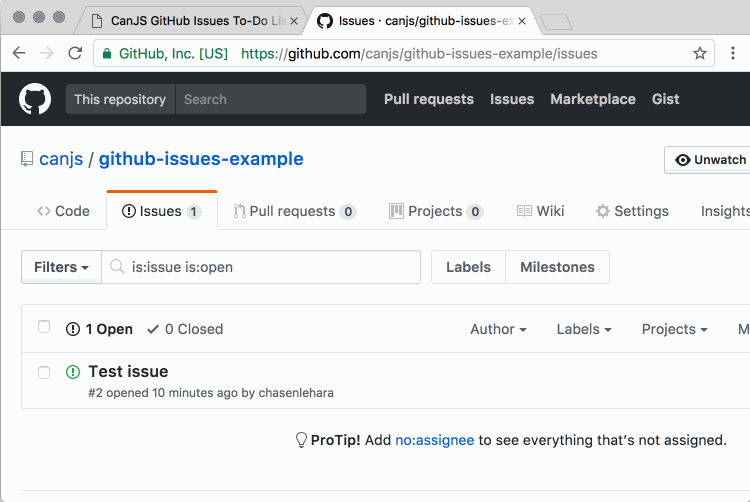
Task: Click the browser address bar URL
Action: pyautogui.click(x=419, y=54)
